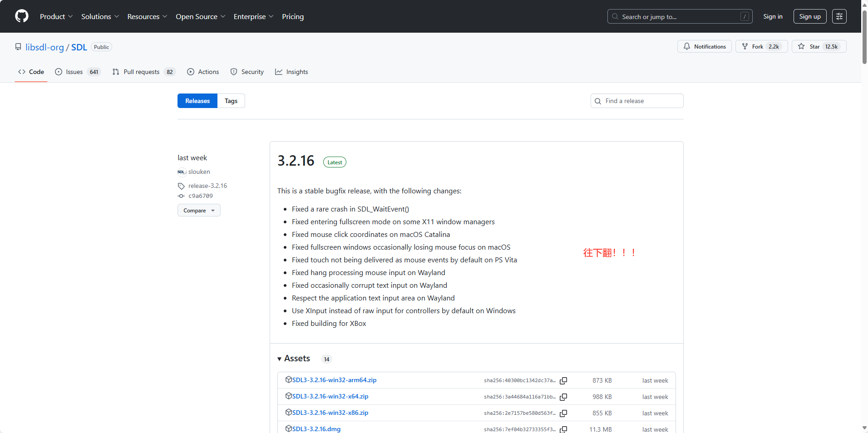Click the 641 issues count badge
The image size is (868, 433).
point(94,72)
